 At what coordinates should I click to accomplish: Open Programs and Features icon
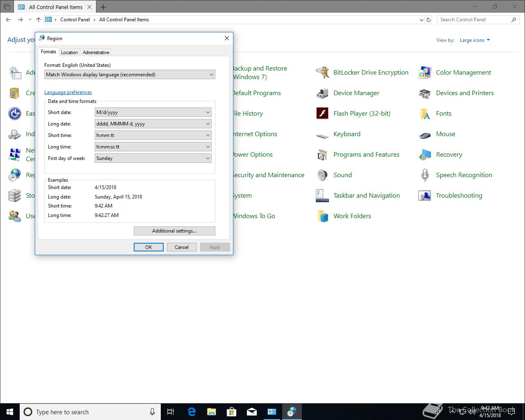tap(322, 155)
